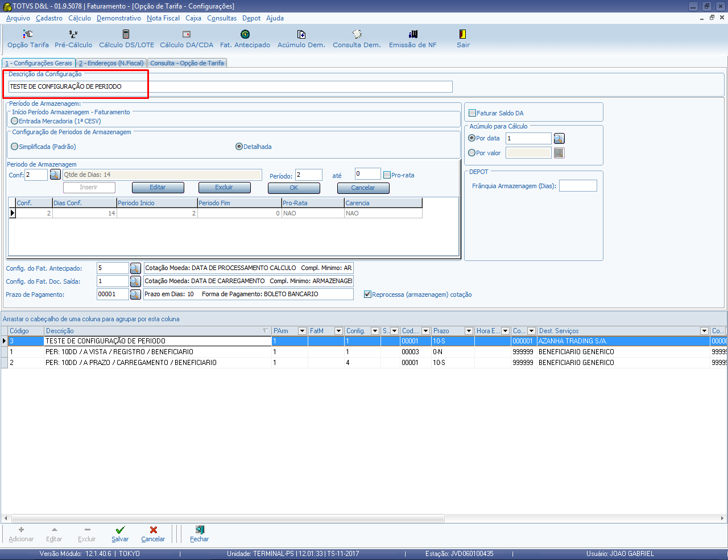Click the Inserir button
This screenshot has height=560, width=728.
pos(89,187)
